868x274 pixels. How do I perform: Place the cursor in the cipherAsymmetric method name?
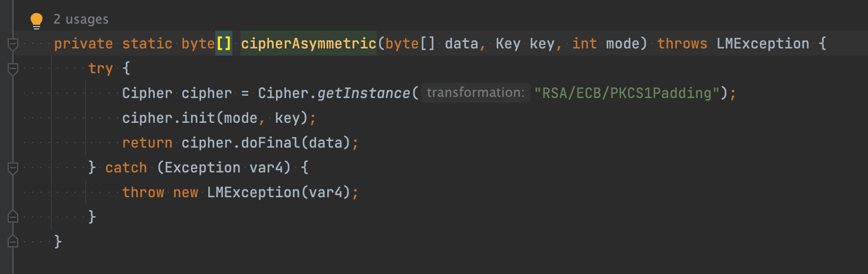(308, 44)
